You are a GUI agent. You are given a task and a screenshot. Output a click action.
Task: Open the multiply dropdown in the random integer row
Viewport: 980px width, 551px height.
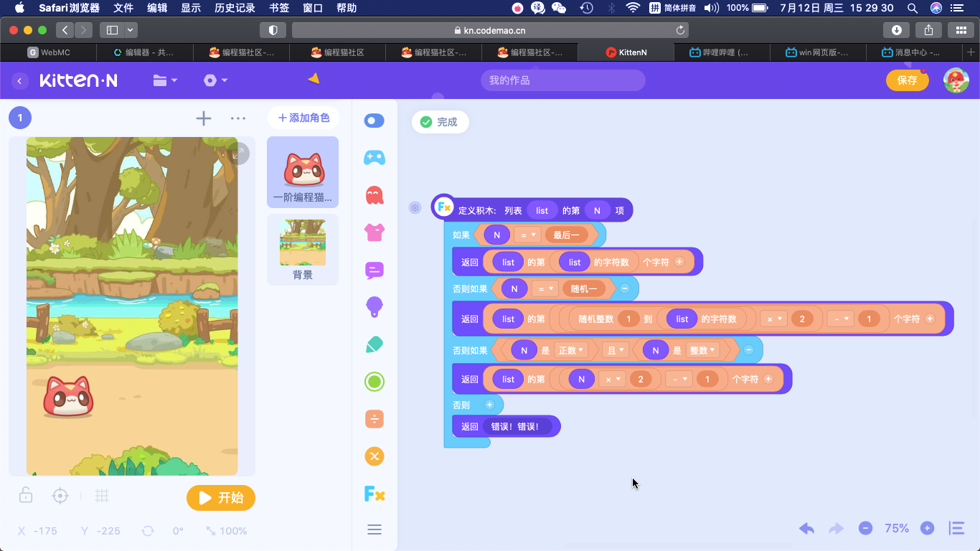pos(773,319)
